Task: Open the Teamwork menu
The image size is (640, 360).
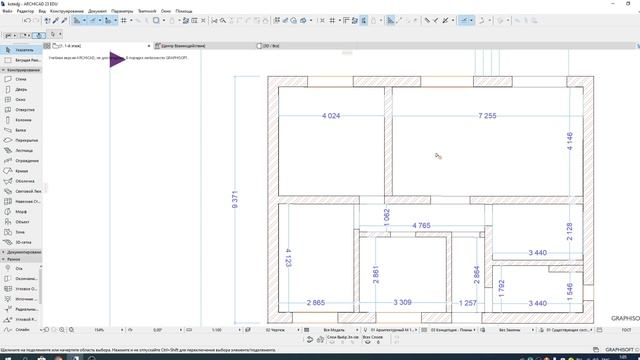Action: tap(147, 11)
